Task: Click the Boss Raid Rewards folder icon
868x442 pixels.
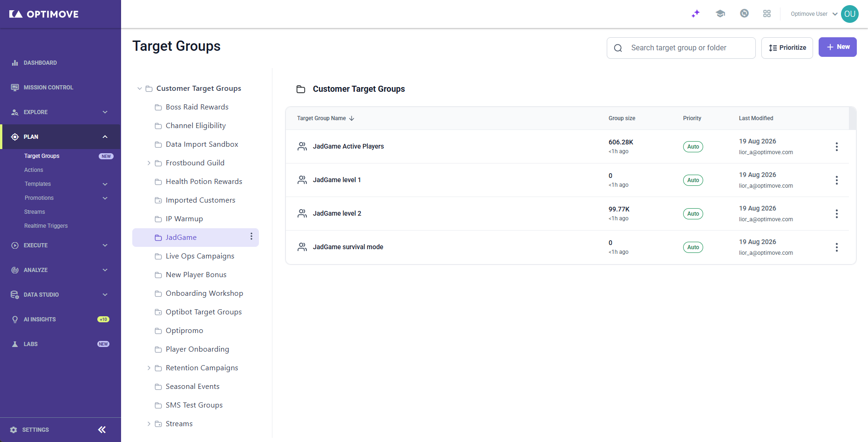Action: click(158, 107)
